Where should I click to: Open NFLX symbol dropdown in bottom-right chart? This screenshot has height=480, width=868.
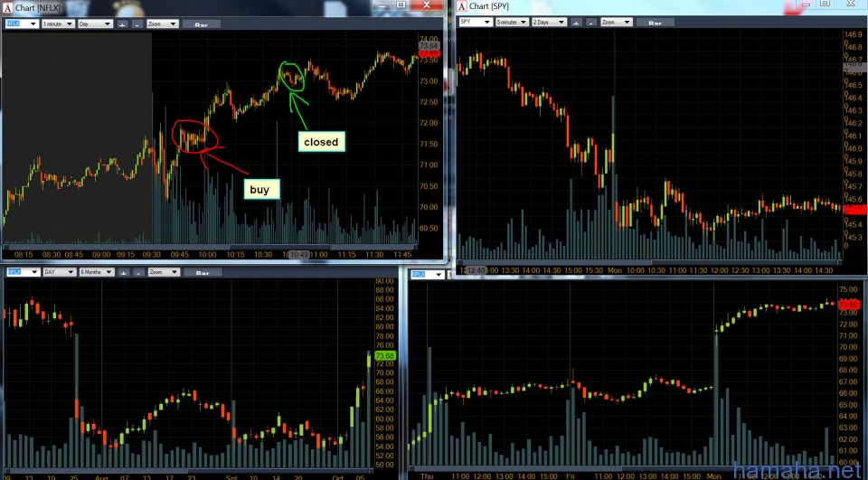pos(428,275)
